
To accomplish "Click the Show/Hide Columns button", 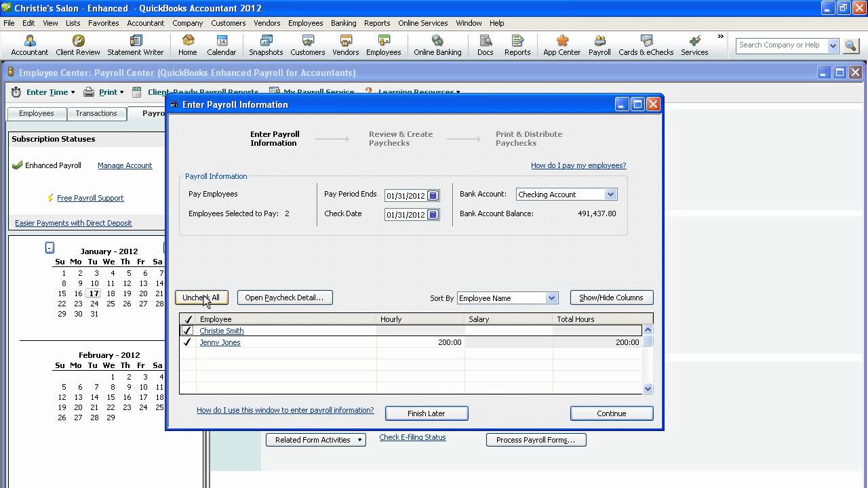I will coord(612,298).
